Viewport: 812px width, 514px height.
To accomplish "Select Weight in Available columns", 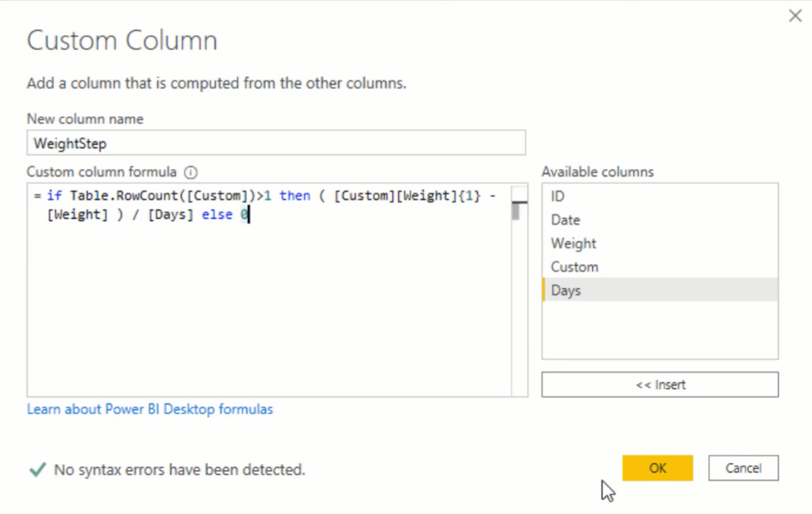I will point(660,243).
